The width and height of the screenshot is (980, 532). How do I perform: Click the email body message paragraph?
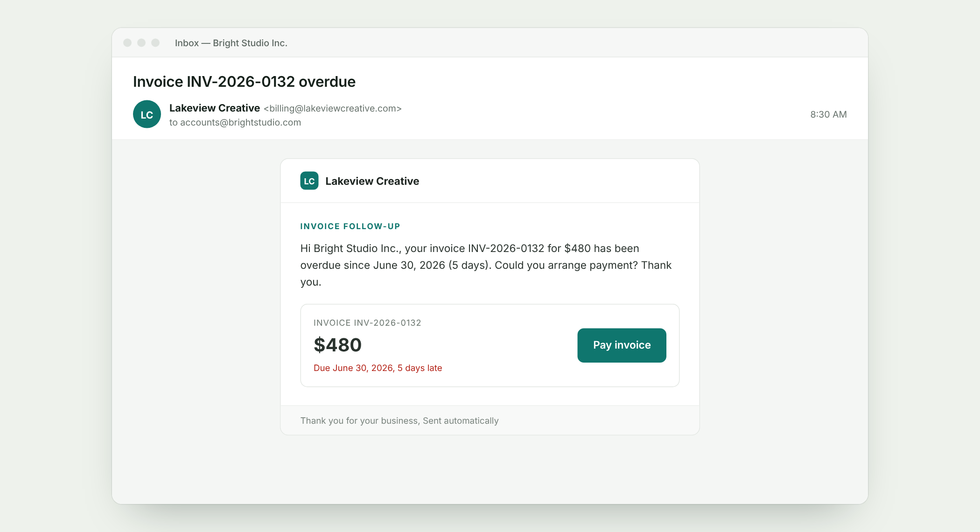pos(486,265)
